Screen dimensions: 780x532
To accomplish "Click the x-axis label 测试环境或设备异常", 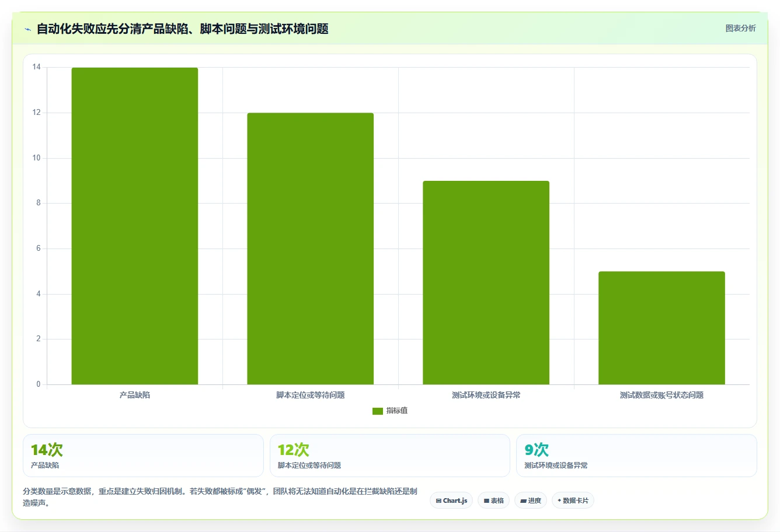I will 486,395.
